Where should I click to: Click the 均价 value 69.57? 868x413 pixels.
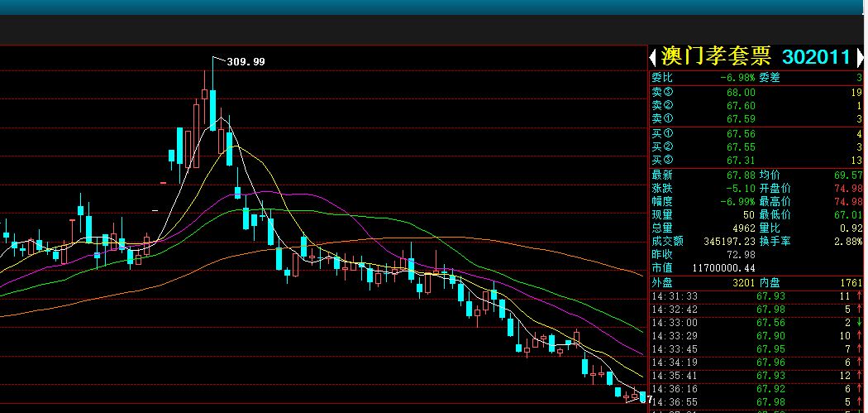tap(849, 175)
